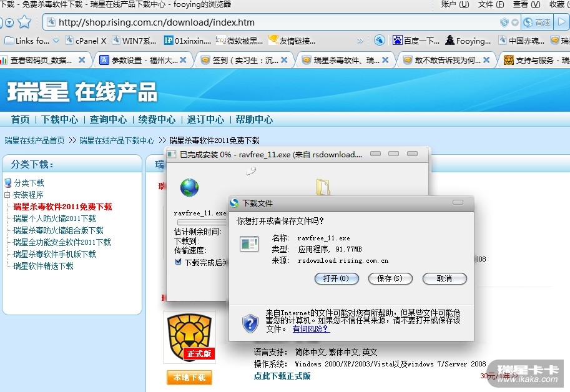Close the 参数设置 tab
This screenshot has width=570, height=392.
[183, 60]
